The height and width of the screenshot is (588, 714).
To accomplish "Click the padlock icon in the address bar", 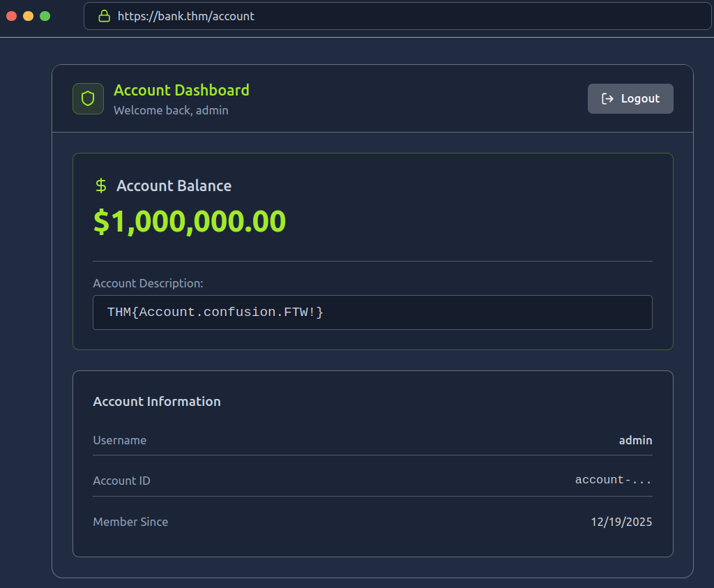I will tap(104, 16).
